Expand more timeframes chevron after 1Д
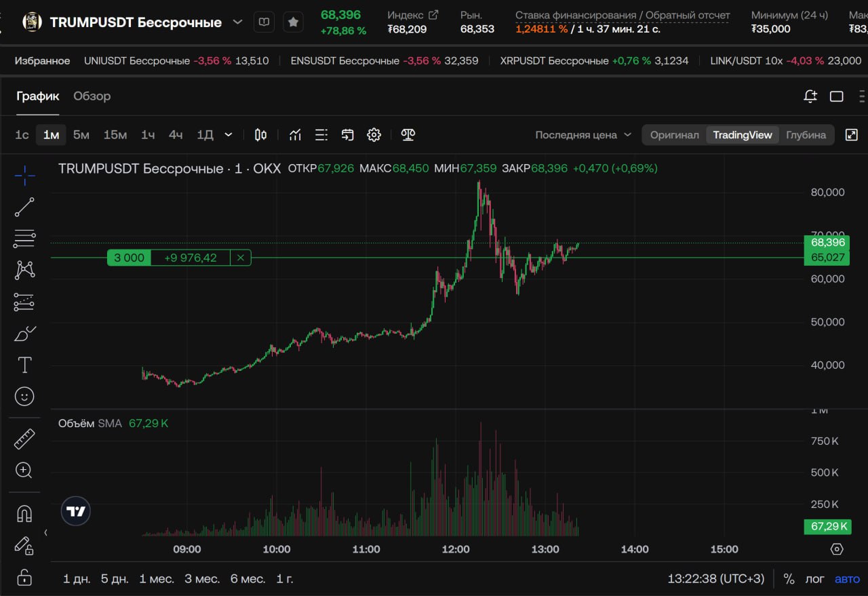 click(229, 135)
